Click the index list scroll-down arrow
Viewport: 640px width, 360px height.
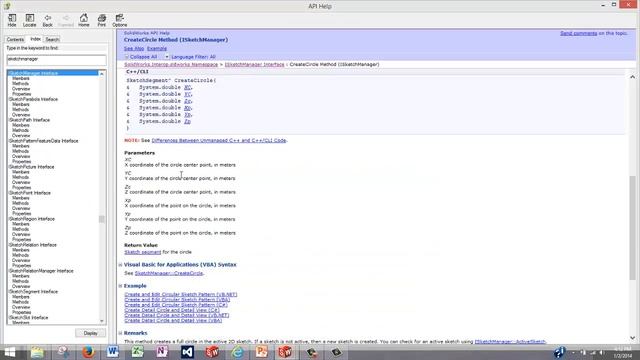pos(102,321)
